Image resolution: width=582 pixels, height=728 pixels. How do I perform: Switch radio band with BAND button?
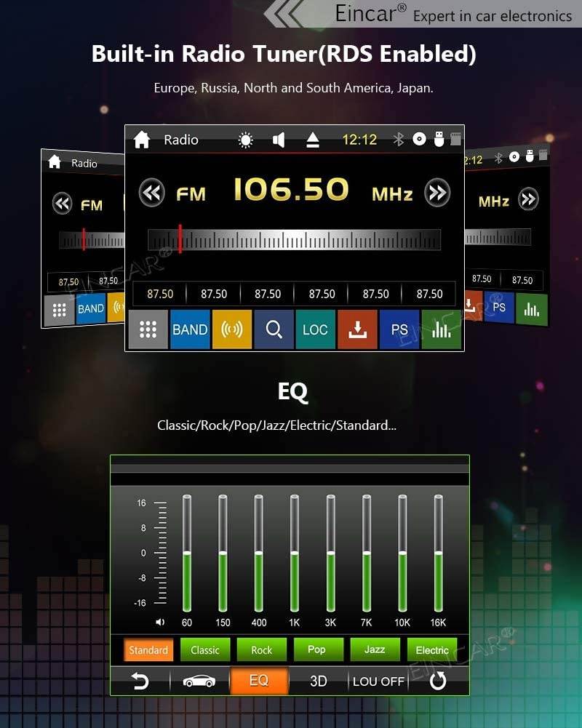(190, 329)
